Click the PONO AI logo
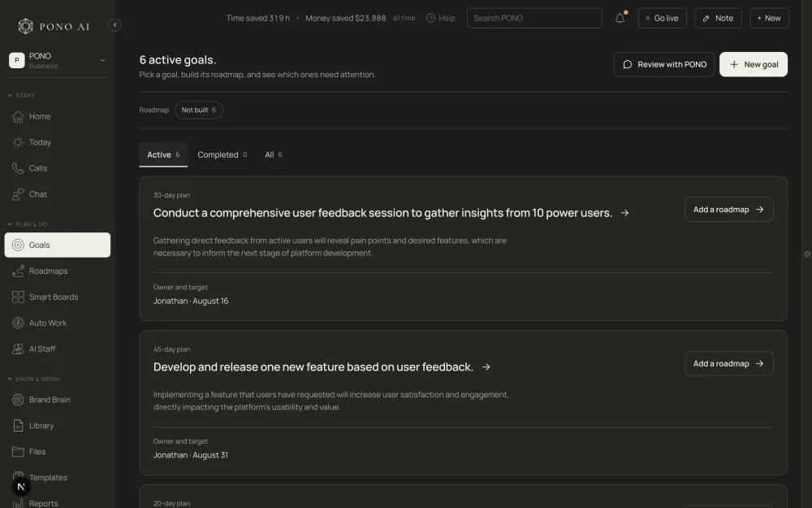This screenshot has height=508, width=812. 54,26
